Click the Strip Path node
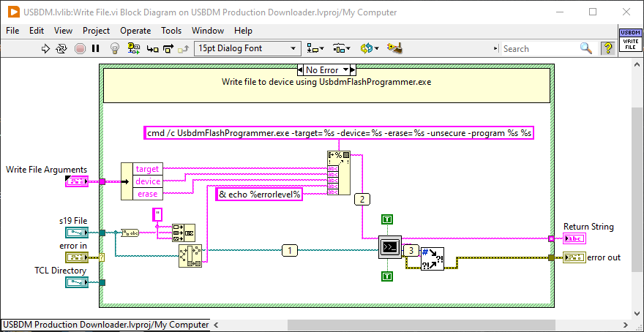644x332 pixels. click(190, 256)
